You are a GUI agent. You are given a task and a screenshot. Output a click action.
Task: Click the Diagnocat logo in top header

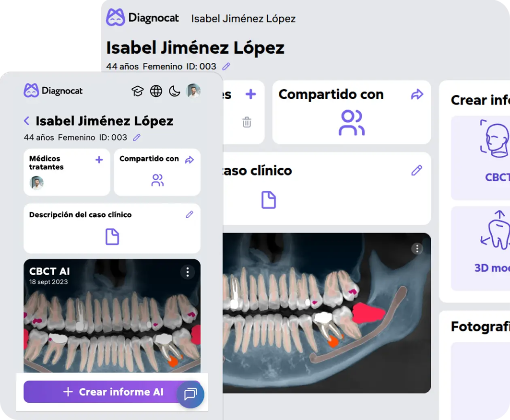coord(142,18)
